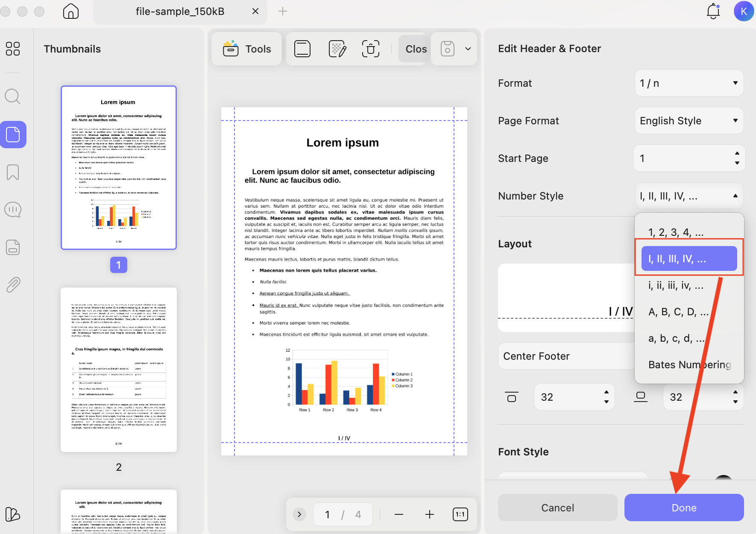Choose the Bates Numbering option

coord(689,365)
